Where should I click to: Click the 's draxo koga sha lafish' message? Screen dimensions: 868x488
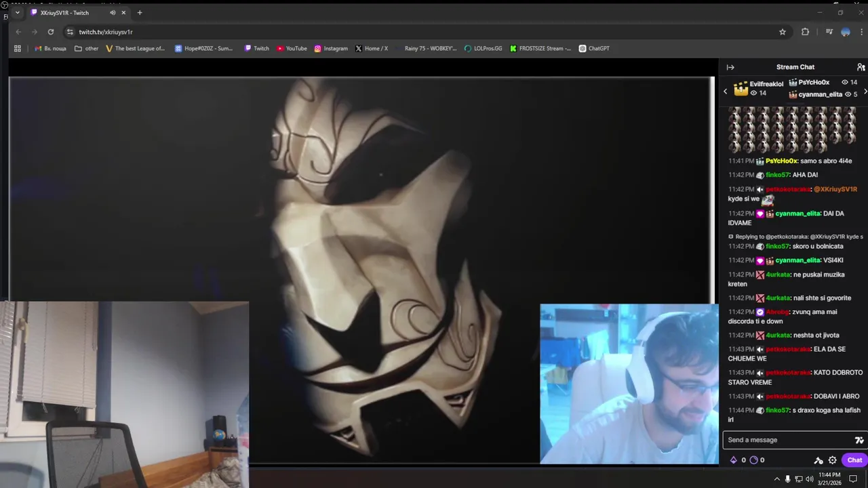click(794, 415)
